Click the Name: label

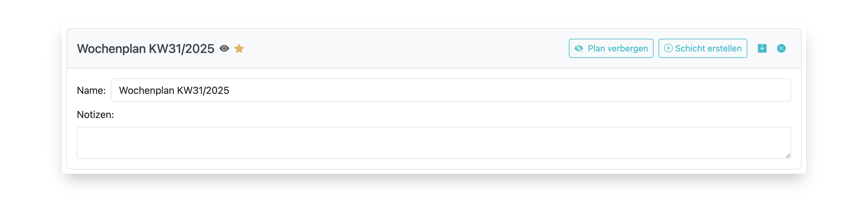click(x=91, y=90)
